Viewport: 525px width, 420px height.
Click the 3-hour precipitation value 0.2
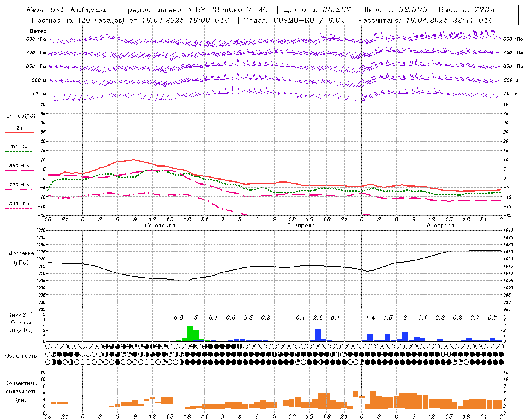457,318
